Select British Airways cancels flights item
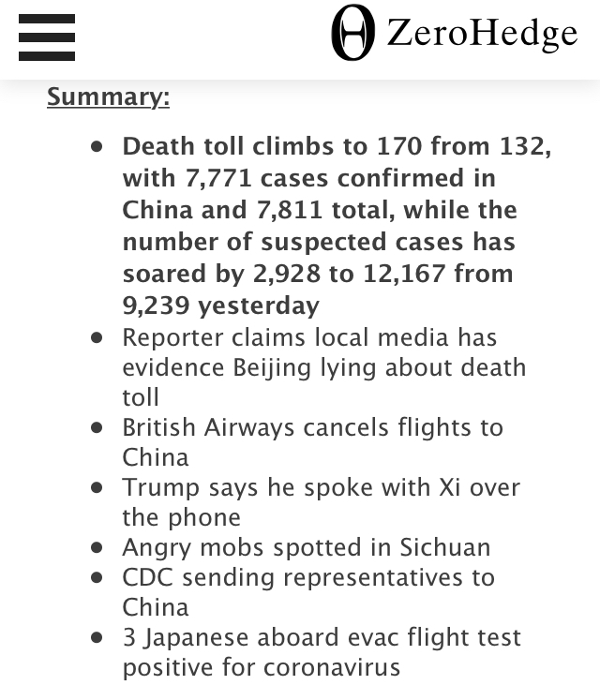 [312, 441]
